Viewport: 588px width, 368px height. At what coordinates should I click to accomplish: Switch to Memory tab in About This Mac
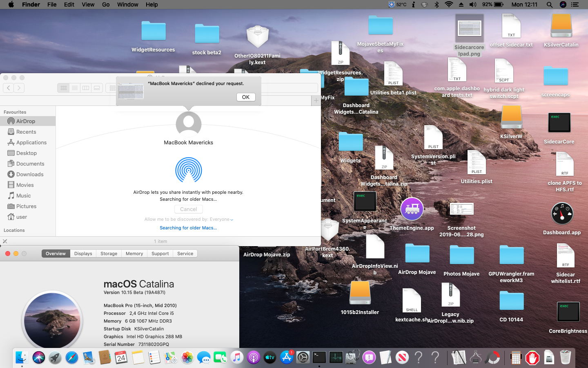pos(134,254)
